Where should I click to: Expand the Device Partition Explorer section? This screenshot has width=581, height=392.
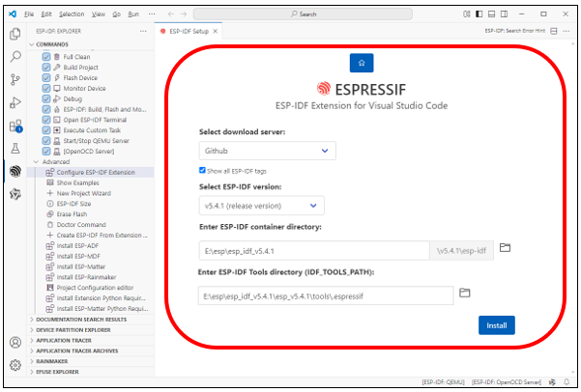[73, 330]
